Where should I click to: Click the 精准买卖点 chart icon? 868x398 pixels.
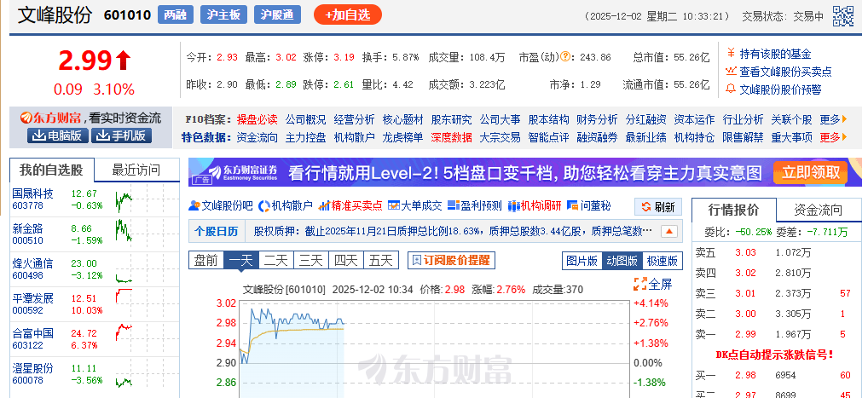click(x=324, y=206)
